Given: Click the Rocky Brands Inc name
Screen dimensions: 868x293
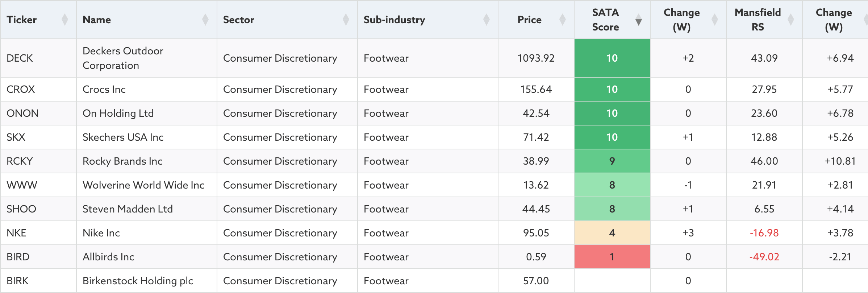Looking at the screenshot, I should tap(122, 161).
